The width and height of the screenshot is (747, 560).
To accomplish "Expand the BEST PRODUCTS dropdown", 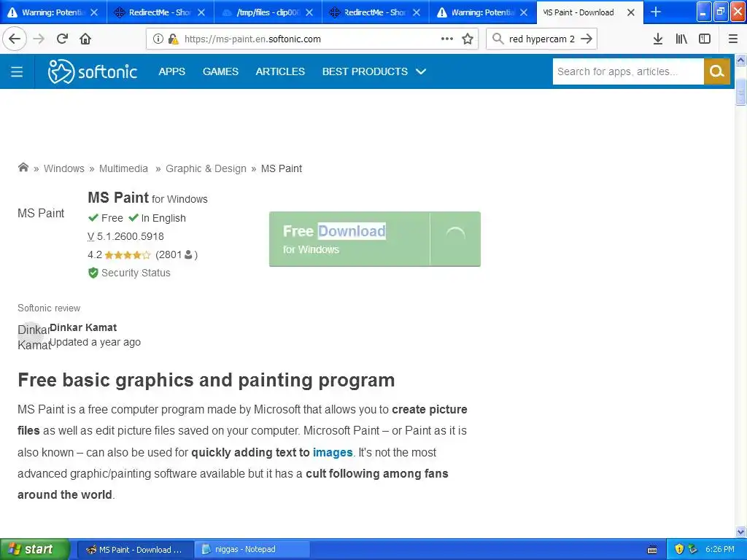I will click(374, 71).
